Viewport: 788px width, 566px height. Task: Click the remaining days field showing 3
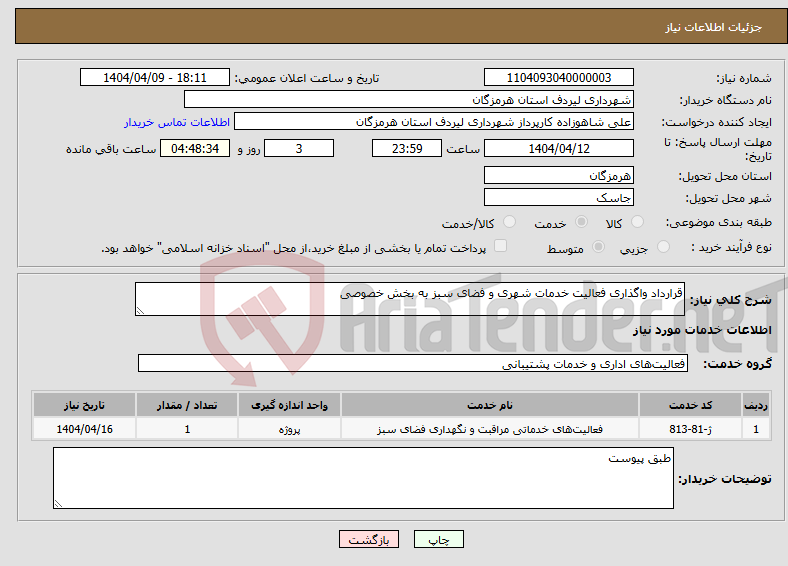pos(299,148)
